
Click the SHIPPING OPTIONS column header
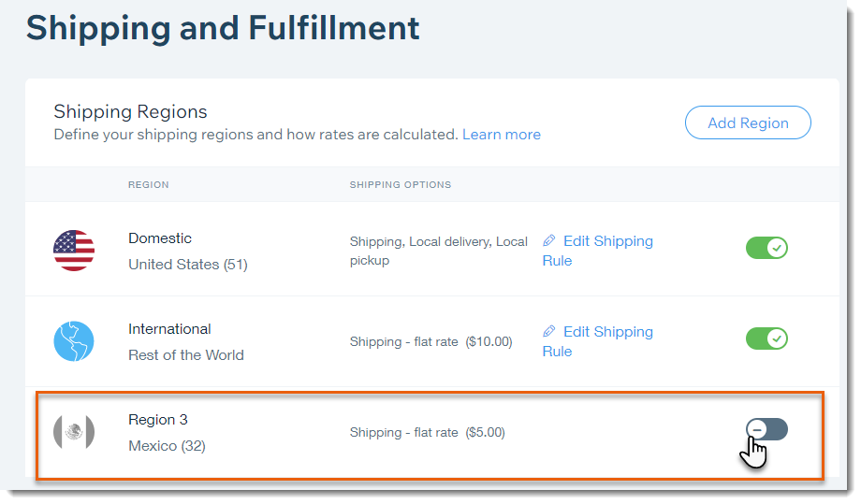[x=401, y=185]
